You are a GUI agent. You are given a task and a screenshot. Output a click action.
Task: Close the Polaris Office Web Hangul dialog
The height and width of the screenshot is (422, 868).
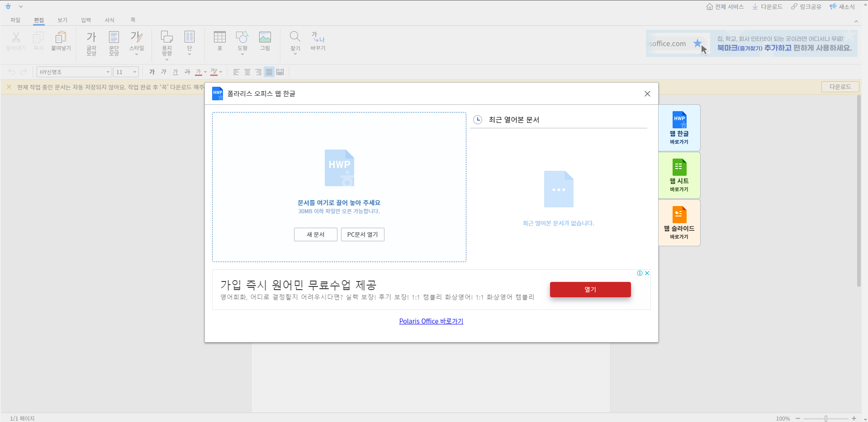coord(647,94)
